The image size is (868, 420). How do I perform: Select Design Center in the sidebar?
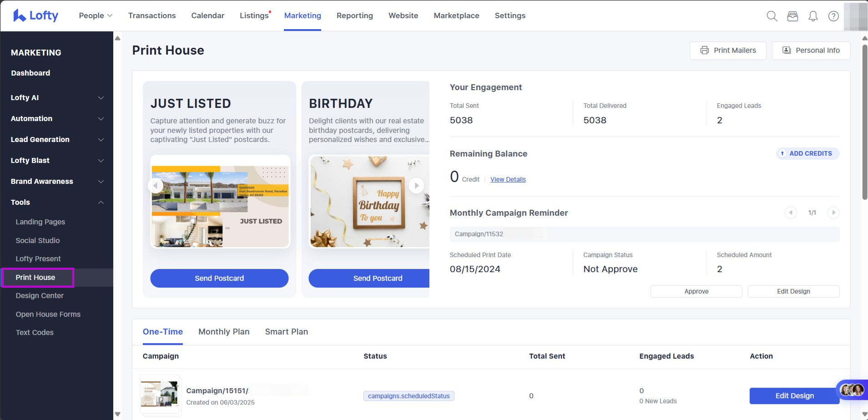click(x=40, y=296)
